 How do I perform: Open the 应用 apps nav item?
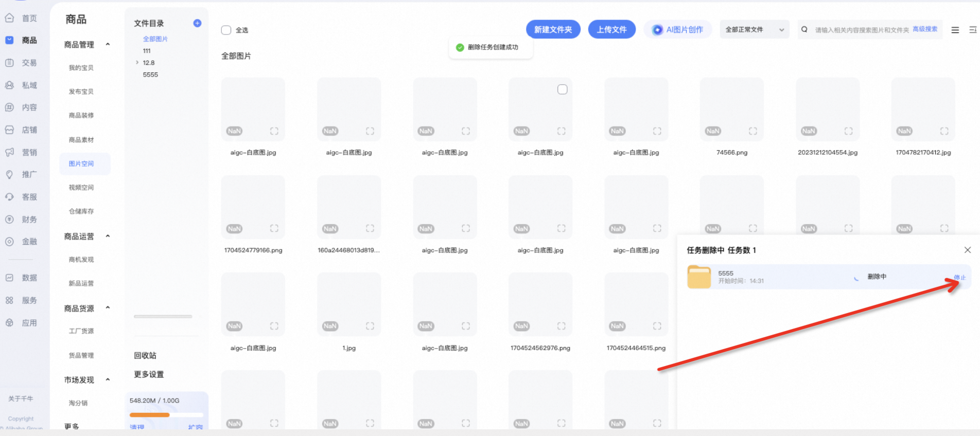click(x=21, y=323)
